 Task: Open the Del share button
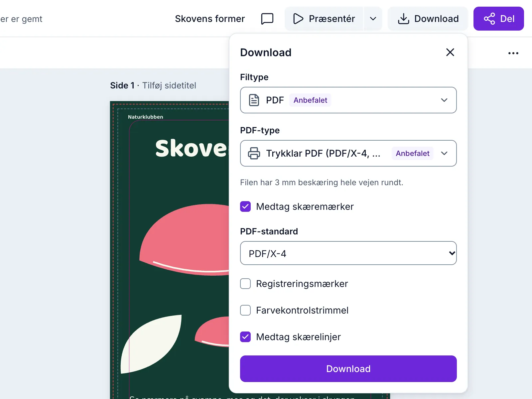pos(499,19)
